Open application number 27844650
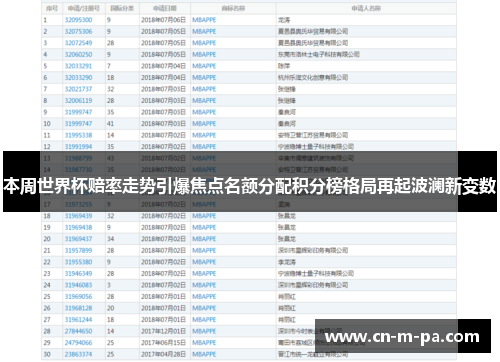500x362 pixels. 78,331
